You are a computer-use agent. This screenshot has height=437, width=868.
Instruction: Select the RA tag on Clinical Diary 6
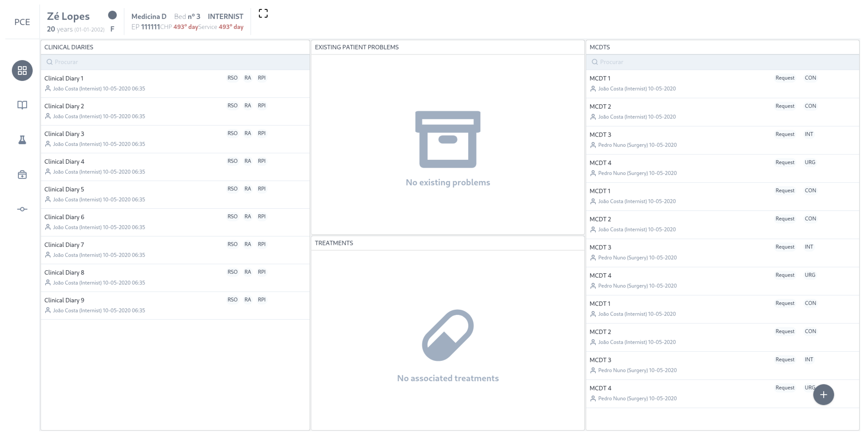click(x=248, y=216)
